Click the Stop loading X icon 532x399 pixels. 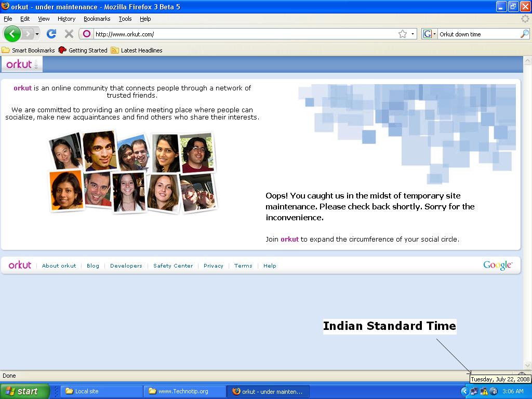pyautogui.click(x=69, y=34)
